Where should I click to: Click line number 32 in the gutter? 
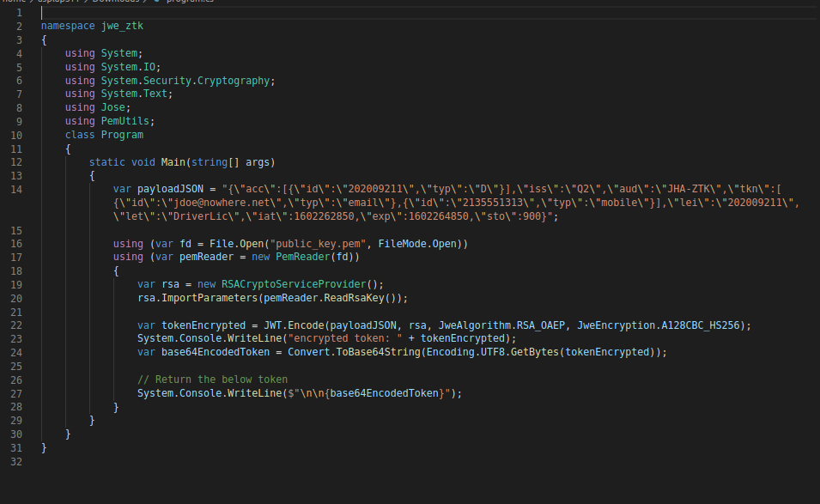[19, 462]
